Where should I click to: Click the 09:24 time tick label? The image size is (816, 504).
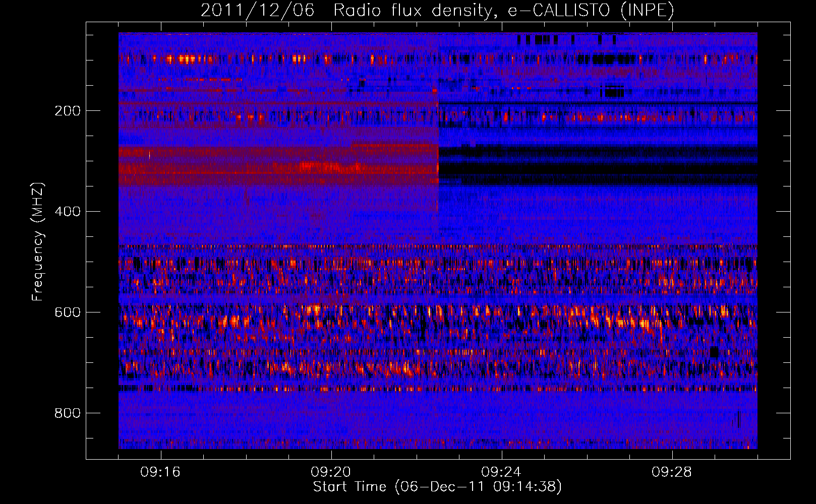click(x=501, y=472)
